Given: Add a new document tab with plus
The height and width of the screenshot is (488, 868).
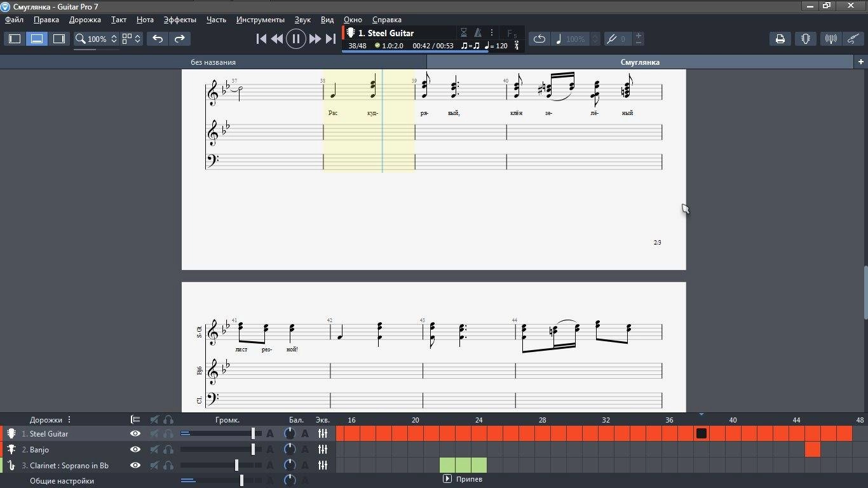Looking at the screenshot, I should [861, 62].
